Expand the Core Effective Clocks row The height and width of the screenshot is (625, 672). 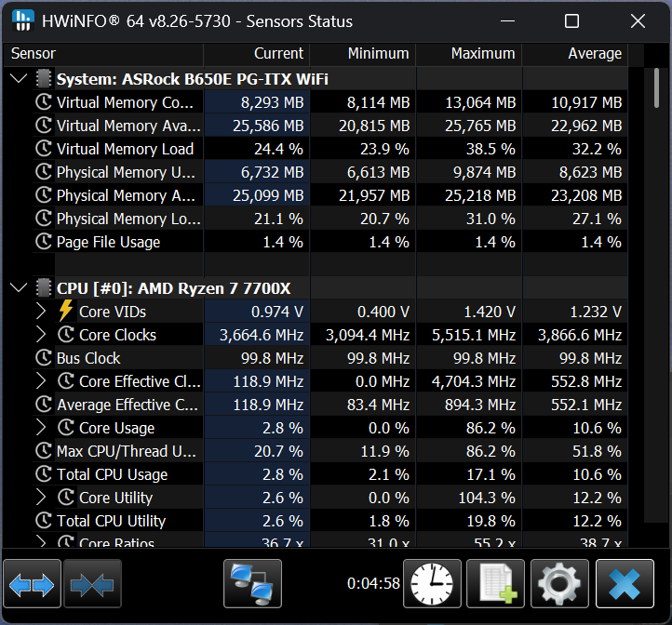(x=41, y=380)
